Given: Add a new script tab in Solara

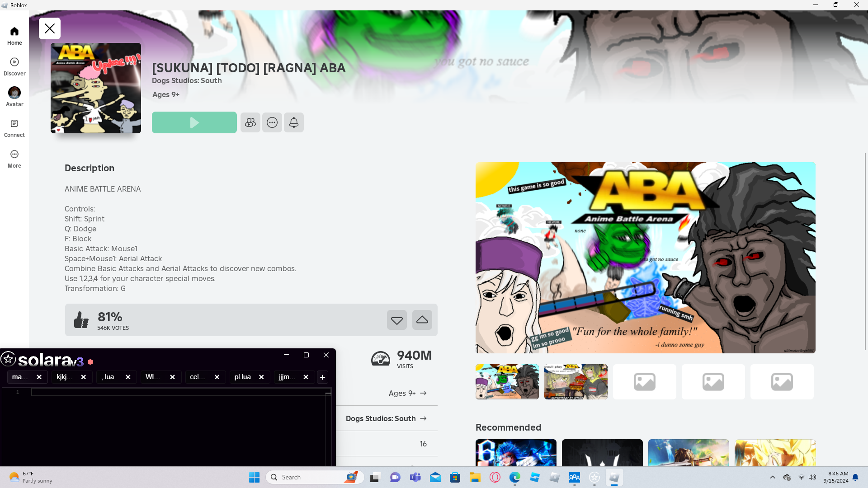Looking at the screenshot, I should click(322, 377).
